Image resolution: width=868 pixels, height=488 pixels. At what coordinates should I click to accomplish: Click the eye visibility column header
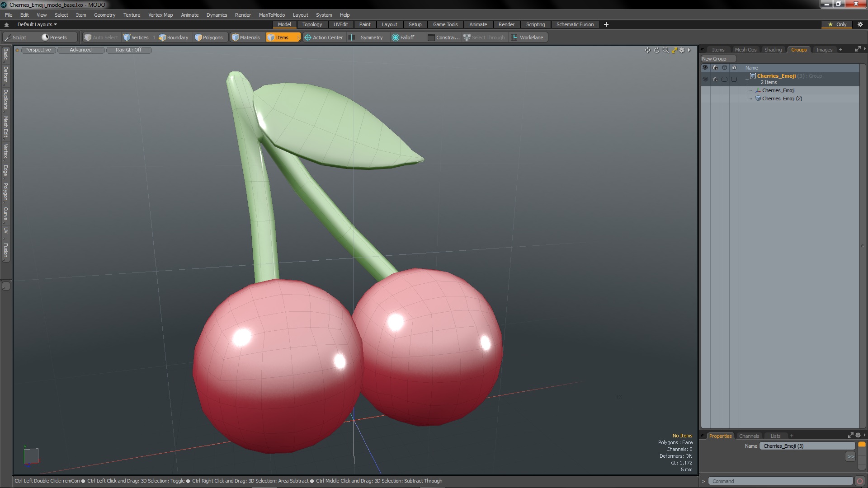pyautogui.click(x=705, y=68)
